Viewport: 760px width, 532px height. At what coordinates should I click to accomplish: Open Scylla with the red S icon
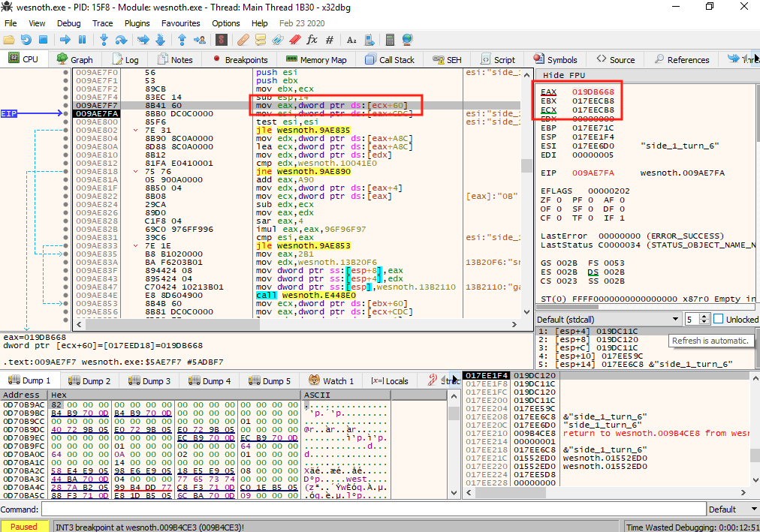tap(222, 40)
